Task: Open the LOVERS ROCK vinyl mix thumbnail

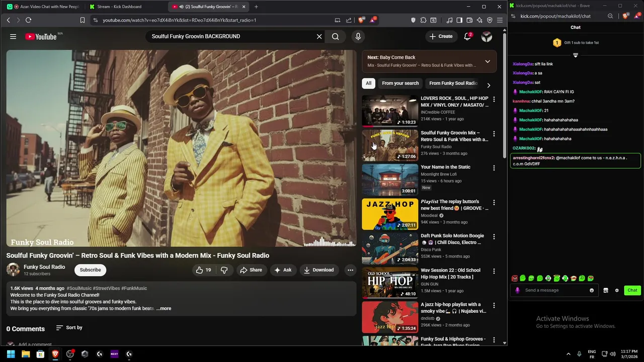Action: (x=390, y=111)
